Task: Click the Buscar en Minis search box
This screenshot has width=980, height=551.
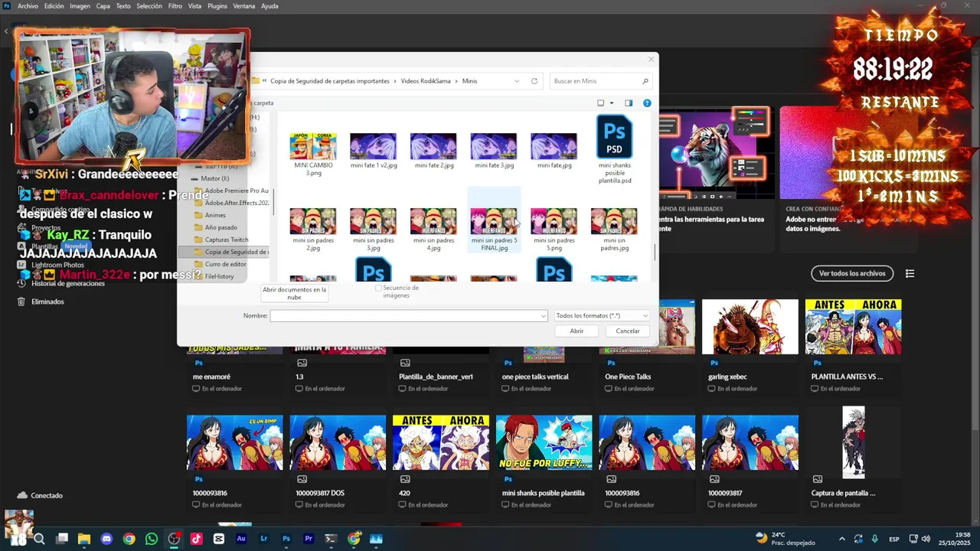Action: 602,81
